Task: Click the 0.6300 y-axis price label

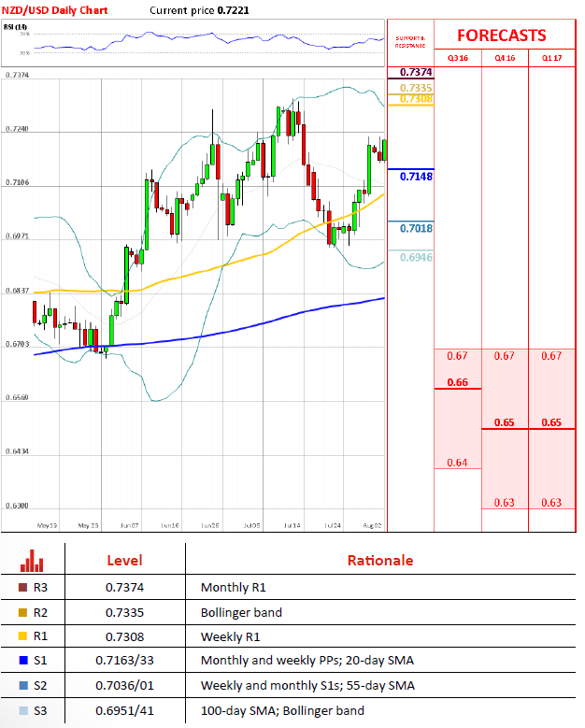Action: [x=17, y=506]
